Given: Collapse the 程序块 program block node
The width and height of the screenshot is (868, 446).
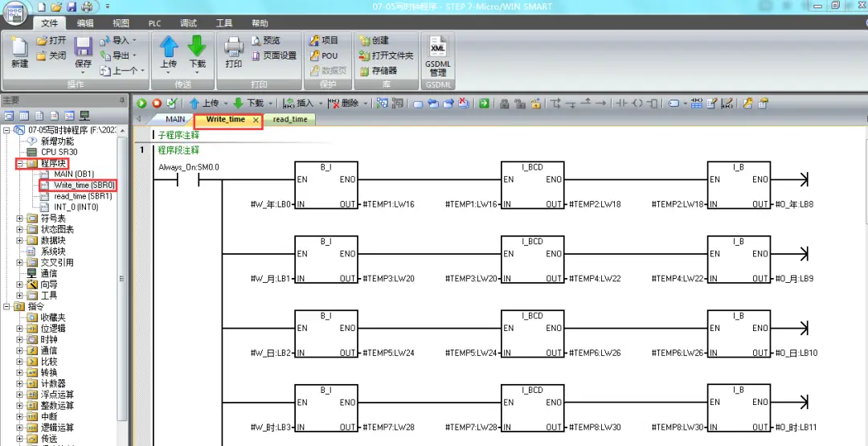Looking at the screenshot, I should (20, 163).
